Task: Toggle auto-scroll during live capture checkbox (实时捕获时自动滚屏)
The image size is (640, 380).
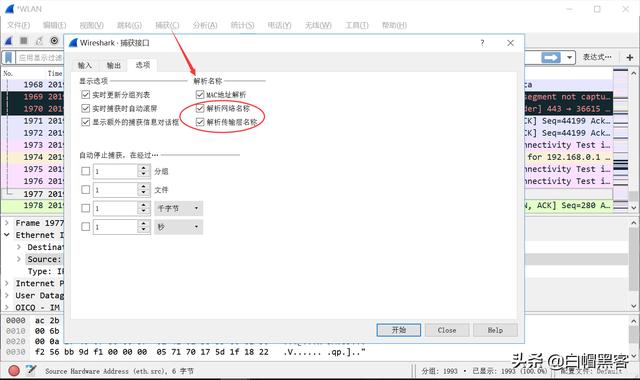Action: tap(85, 108)
